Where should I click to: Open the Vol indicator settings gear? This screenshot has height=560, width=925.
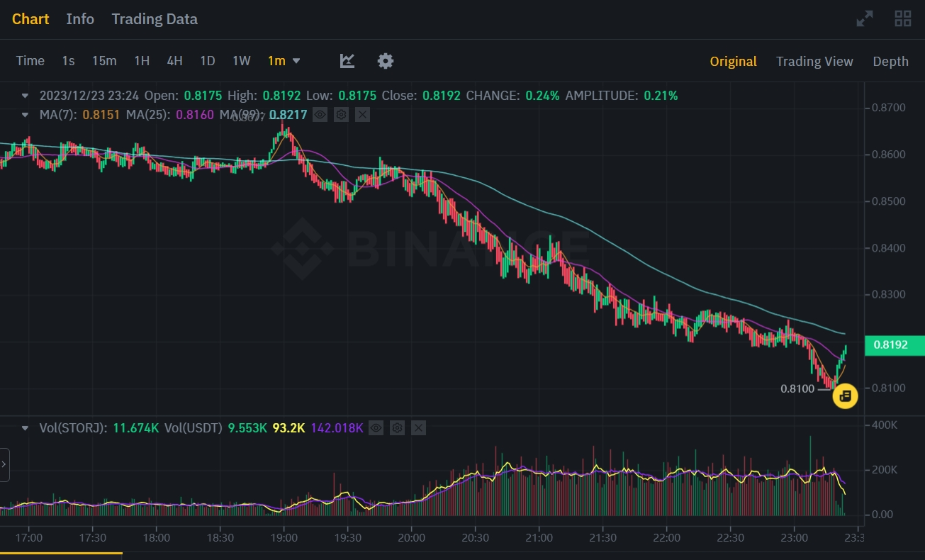396,427
